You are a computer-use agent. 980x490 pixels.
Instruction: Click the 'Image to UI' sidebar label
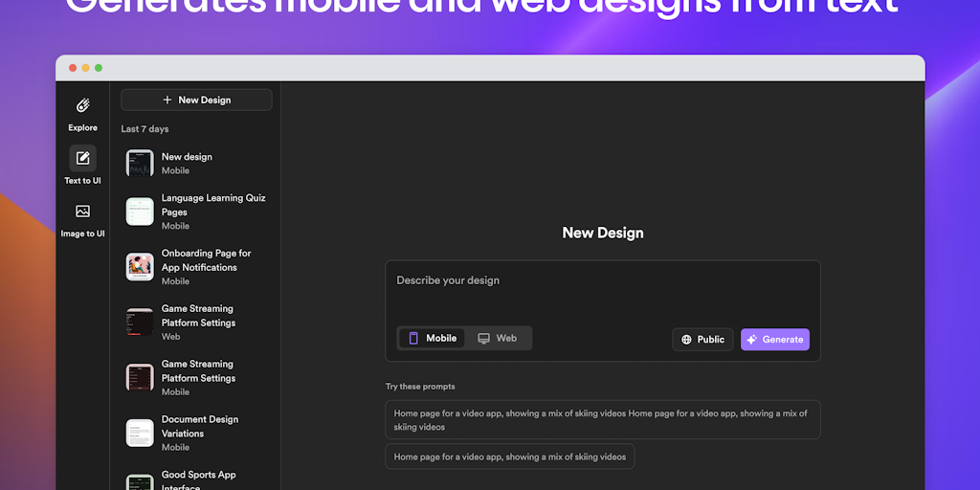[x=82, y=234]
